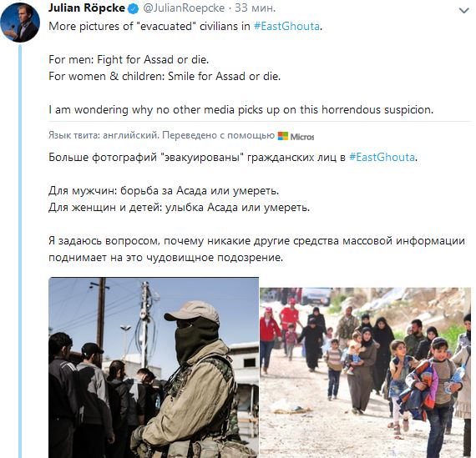The width and height of the screenshot is (476, 458).
Task: Open the 33 мин. tweet timestamp
Action: (x=255, y=8)
